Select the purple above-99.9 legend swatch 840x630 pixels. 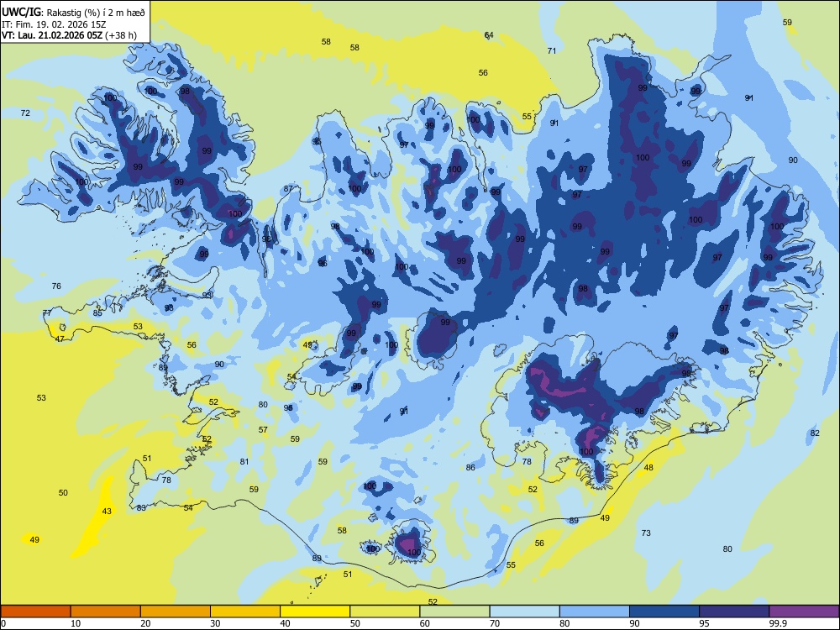[x=804, y=612]
